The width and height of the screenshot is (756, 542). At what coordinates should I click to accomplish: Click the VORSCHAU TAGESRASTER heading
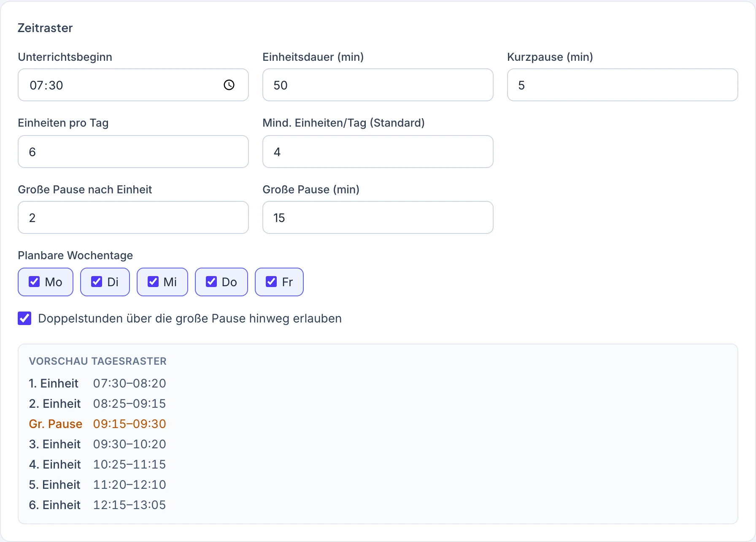tap(98, 361)
